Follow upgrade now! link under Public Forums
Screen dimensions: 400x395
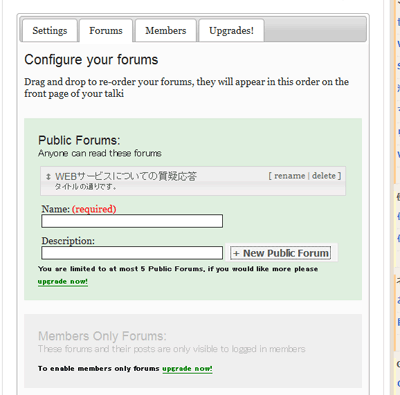coord(63,282)
